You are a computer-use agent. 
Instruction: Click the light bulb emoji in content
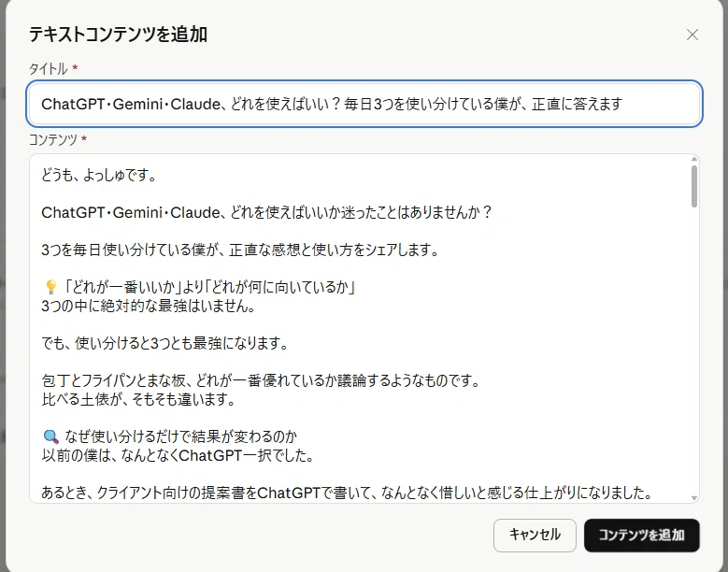(50, 287)
